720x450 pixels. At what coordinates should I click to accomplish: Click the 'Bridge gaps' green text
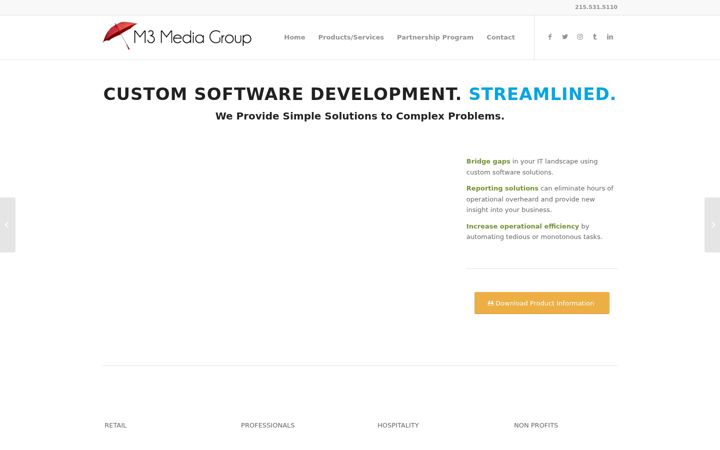pyautogui.click(x=488, y=161)
